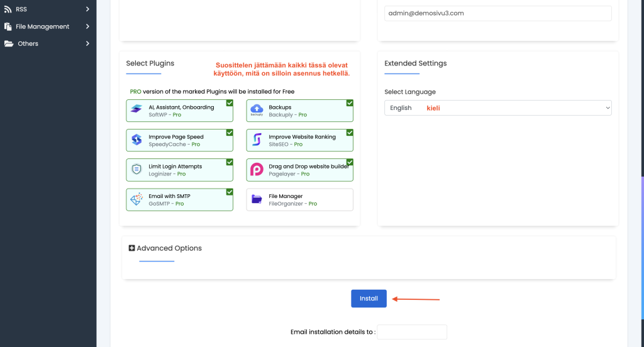Click the Backuply cloud backup icon
Screen dimensions: 644x347
(257, 111)
